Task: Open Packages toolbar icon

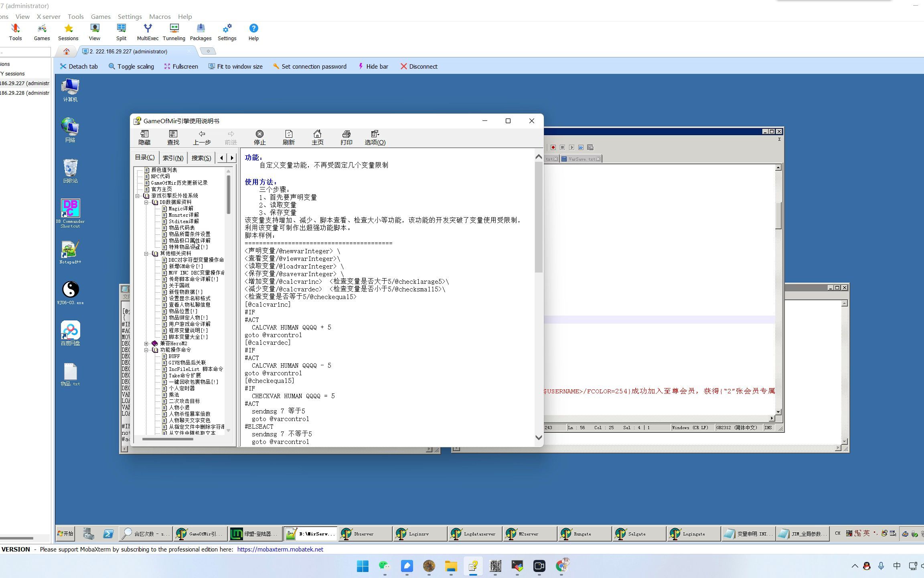Action: pos(201,32)
